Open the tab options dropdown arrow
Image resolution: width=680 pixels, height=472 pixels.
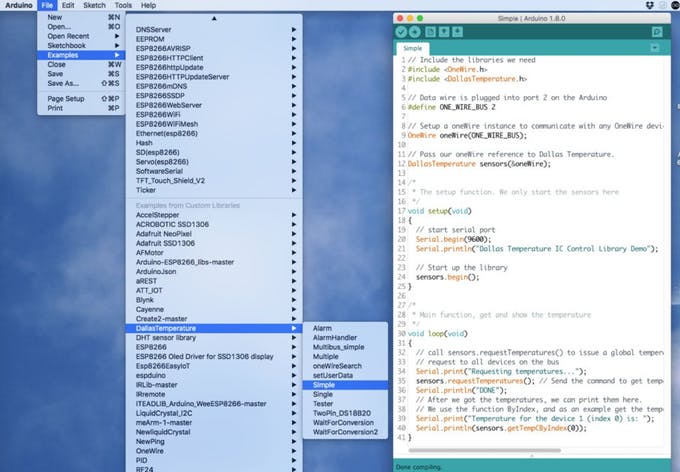pos(654,48)
